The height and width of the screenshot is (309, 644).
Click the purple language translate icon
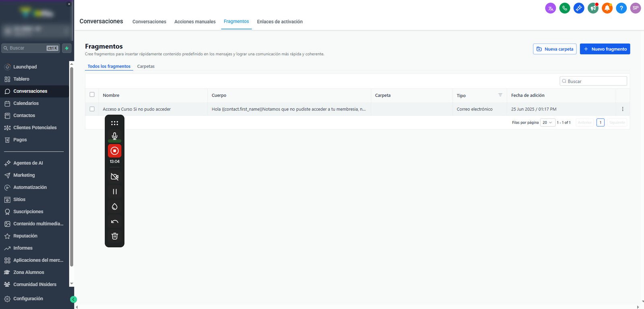tap(551, 8)
